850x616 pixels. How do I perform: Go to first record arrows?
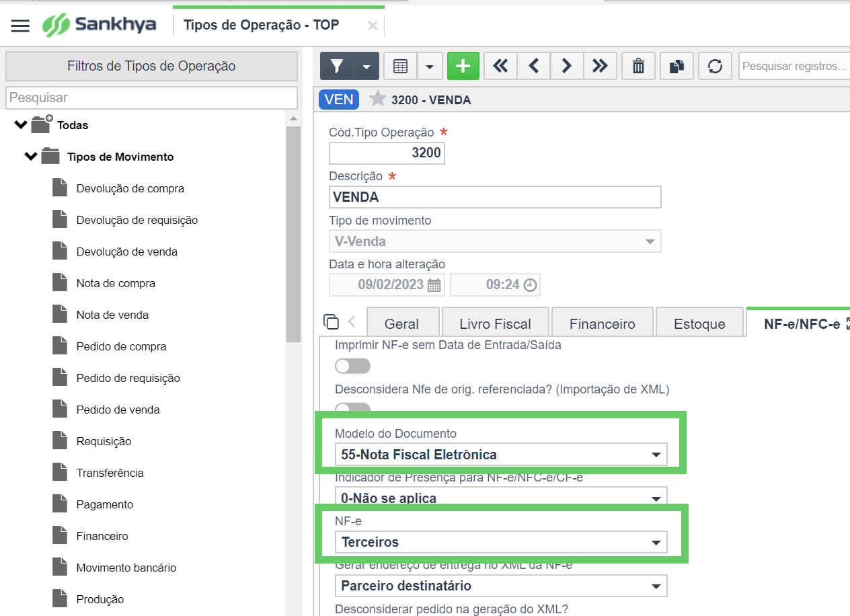[x=500, y=66]
